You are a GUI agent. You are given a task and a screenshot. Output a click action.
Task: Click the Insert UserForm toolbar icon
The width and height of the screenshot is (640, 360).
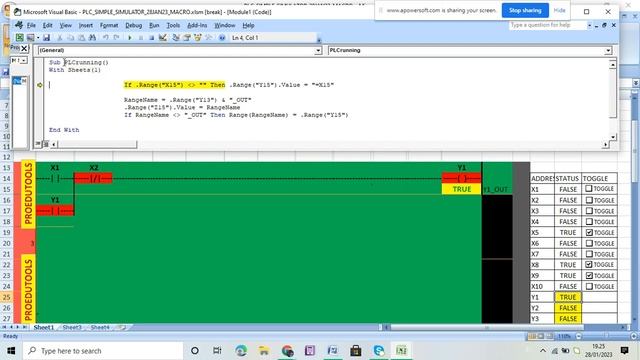[30, 38]
